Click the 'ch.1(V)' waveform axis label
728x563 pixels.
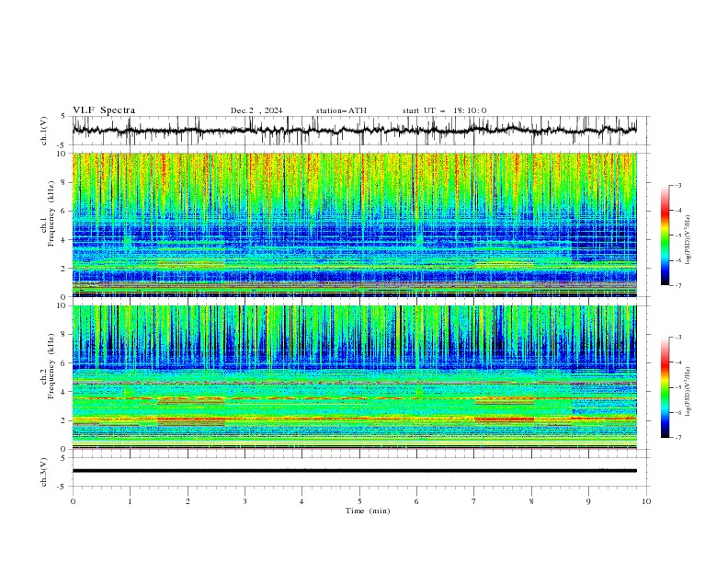[44, 131]
